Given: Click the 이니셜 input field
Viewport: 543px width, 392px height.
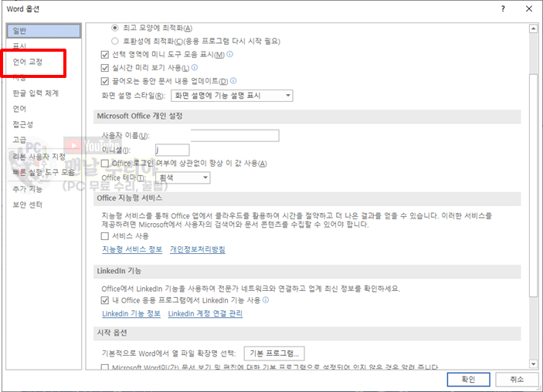Looking at the screenshot, I should click(172, 150).
